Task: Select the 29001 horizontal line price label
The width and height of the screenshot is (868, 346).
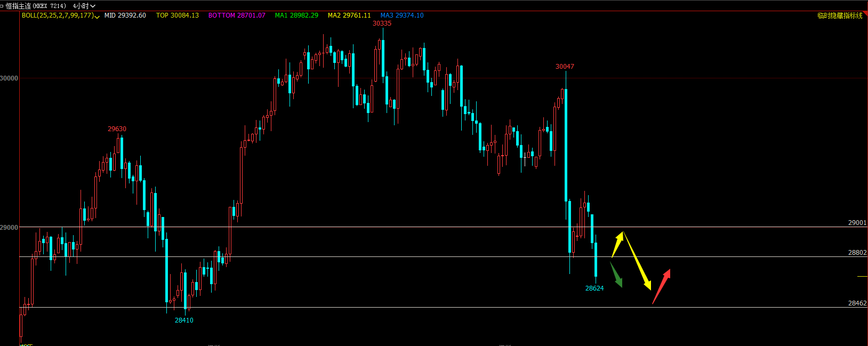Action: pos(857,223)
